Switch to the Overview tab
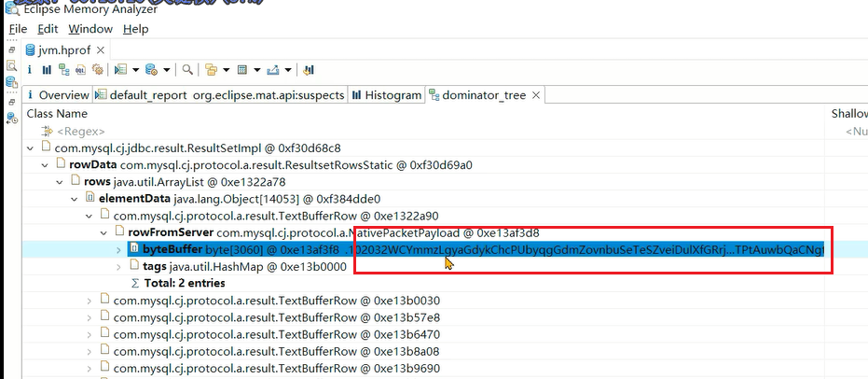The height and width of the screenshot is (379, 868). (58, 95)
